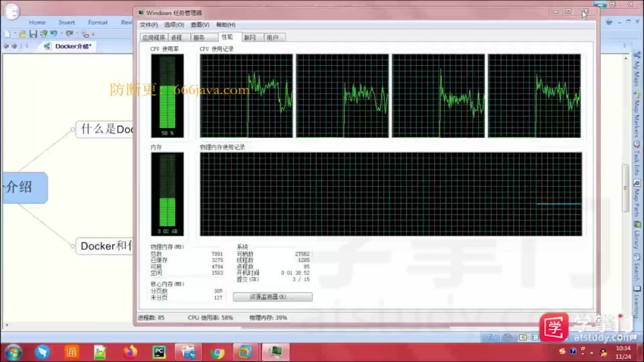644x362 pixels.
Task: Click the blue help tray icon
Action: coord(573,351)
